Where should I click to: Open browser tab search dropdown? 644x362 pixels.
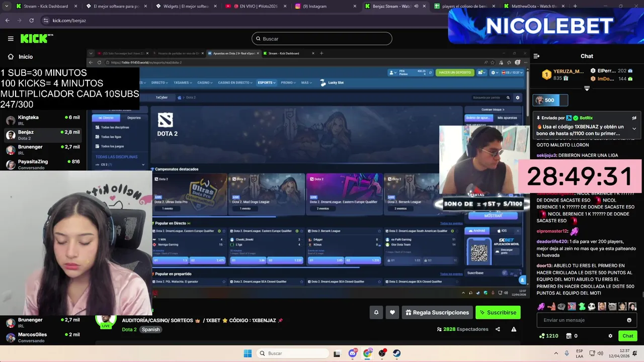[6, 6]
